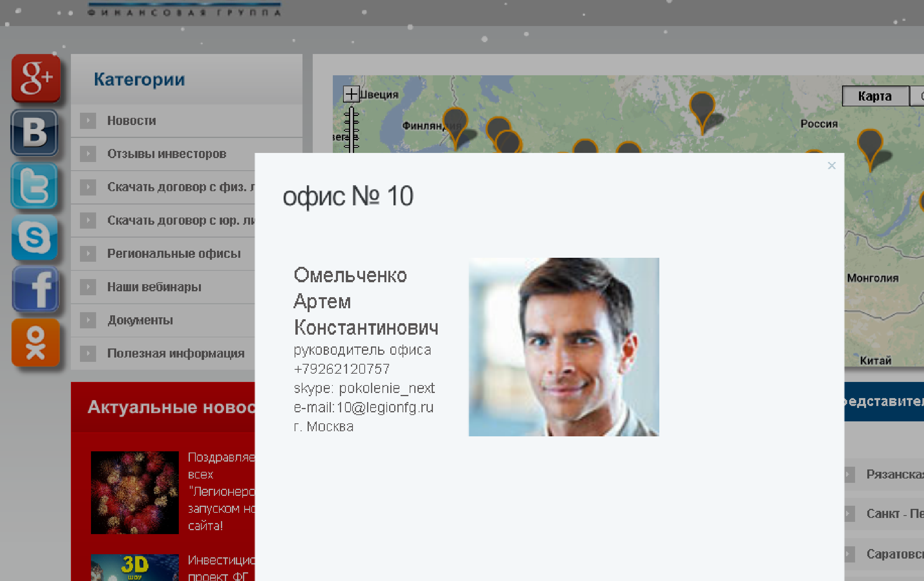The width and height of the screenshot is (924, 581).
Task: Click the VKontakte social icon
Action: [x=35, y=132]
